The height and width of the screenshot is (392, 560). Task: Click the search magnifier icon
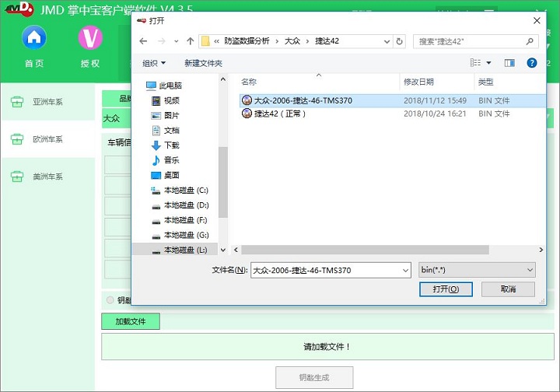pos(530,41)
